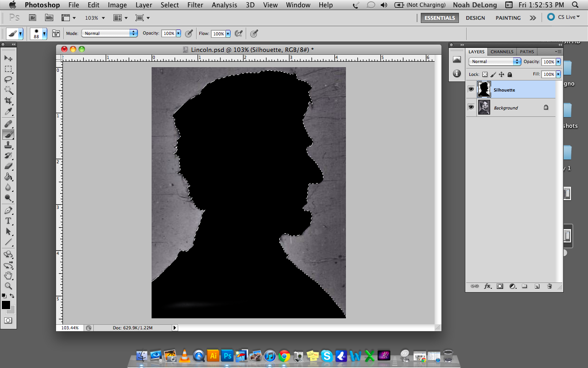Open the Filter menu
Image resolution: width=588 pixels, height=368 pixels.
click(195, 5)
